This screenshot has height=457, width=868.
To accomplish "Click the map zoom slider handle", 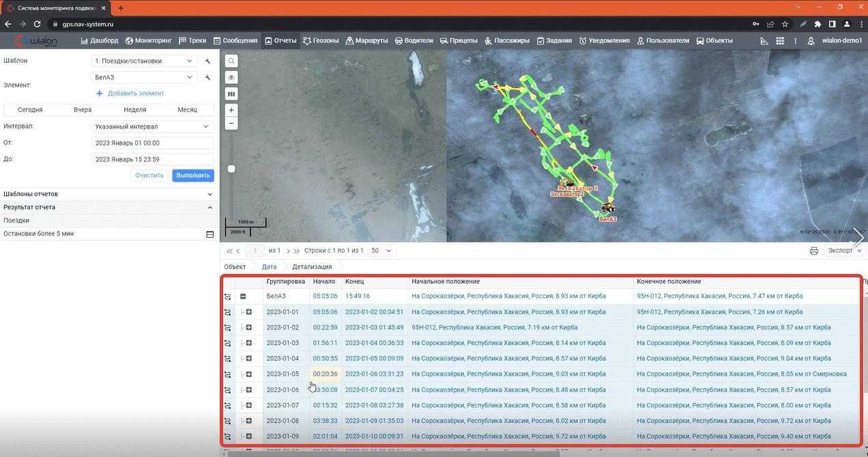I will [x=231, y=169].
